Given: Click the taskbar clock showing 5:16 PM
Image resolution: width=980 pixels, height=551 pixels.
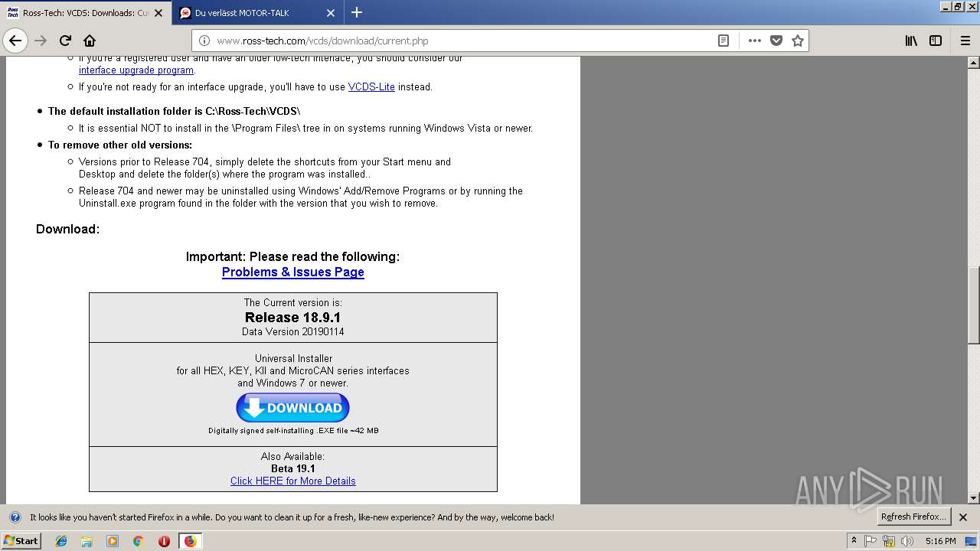Looking at the screenshot, I should pyautogui.click(x=940, y=541).
